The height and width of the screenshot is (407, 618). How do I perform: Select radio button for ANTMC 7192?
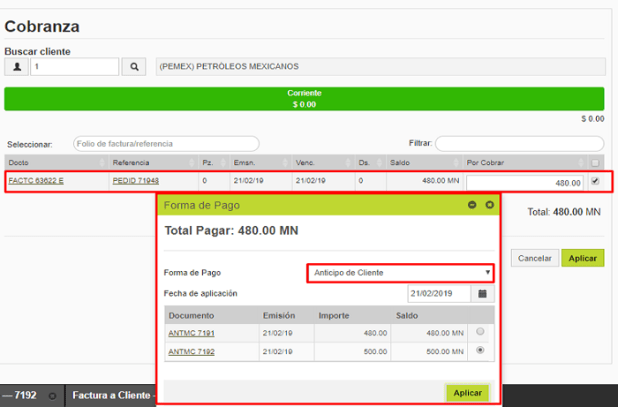coord(482,351)
